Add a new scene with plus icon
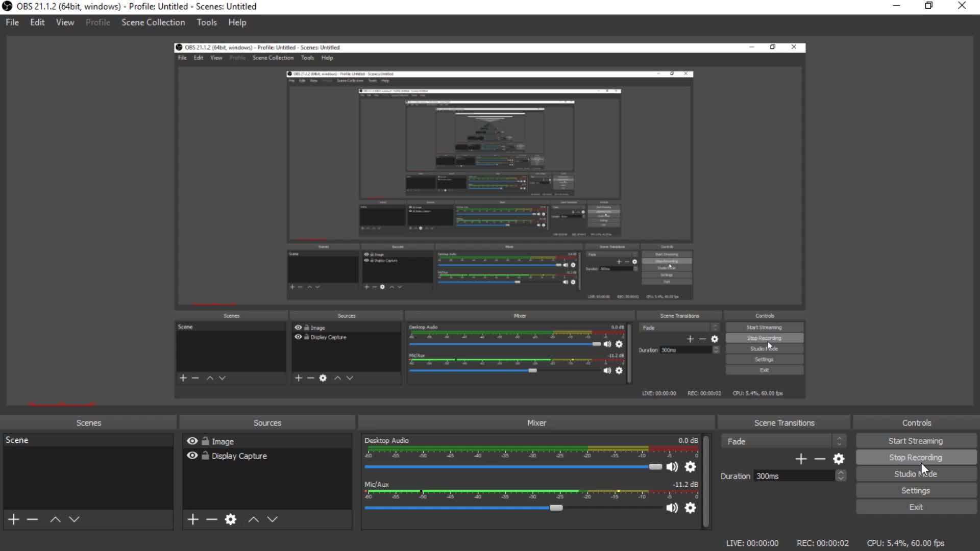This screenshot has width=980, height=551. pyautogui.click(x=14, y=519)
